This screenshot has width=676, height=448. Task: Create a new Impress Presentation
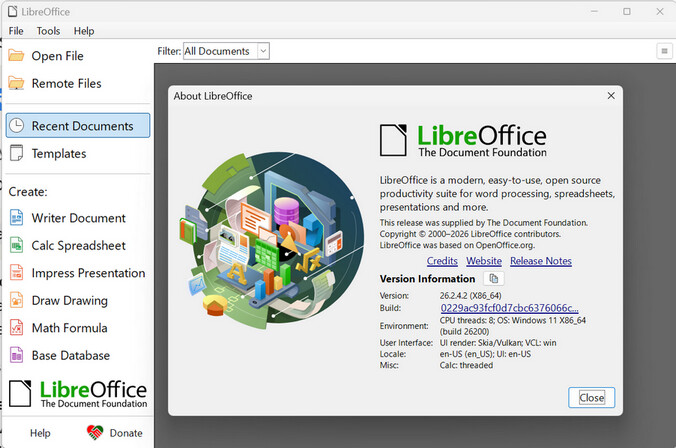click(88, 273)
